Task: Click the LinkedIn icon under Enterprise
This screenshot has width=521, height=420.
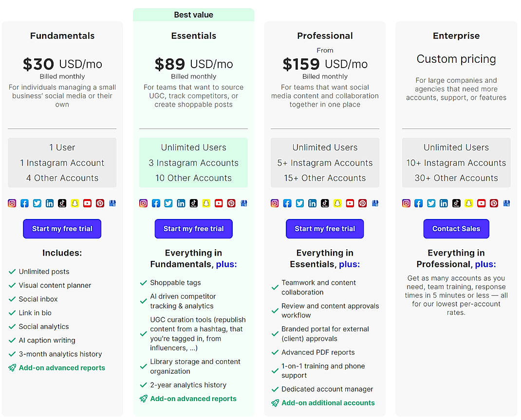Action: point(444,203)
